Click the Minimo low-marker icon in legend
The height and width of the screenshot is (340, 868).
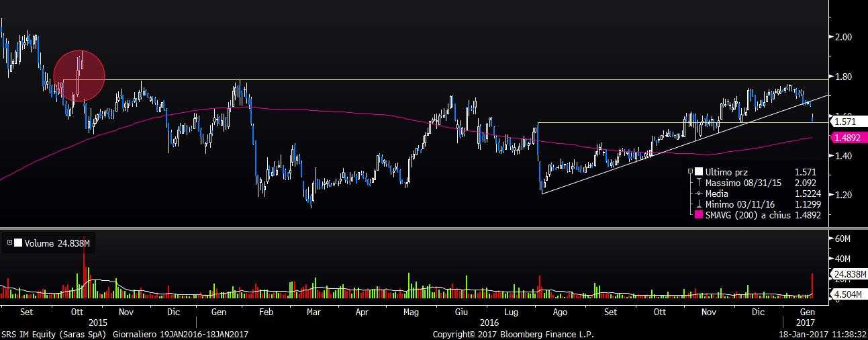[x=699, y=204]
